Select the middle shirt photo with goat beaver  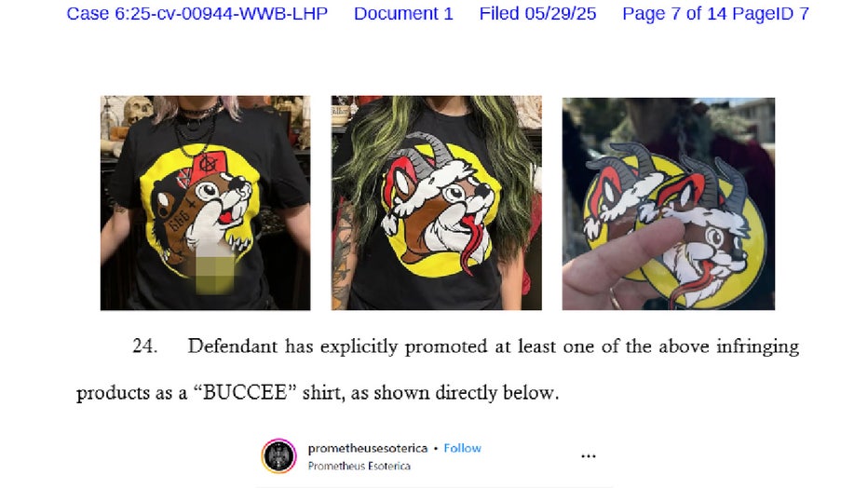pyautogui.click(x=436, y=202)
